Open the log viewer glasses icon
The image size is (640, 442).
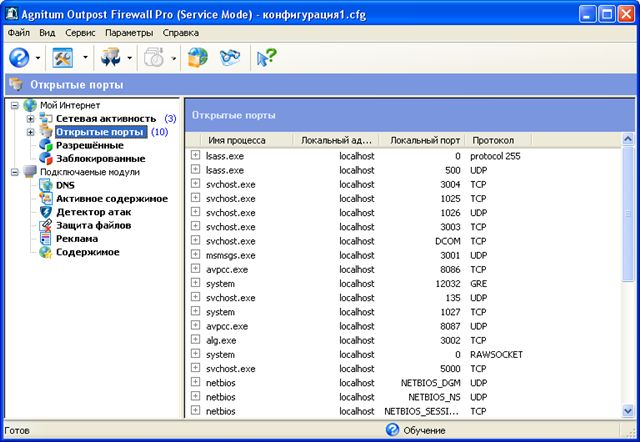click(230, 58)
